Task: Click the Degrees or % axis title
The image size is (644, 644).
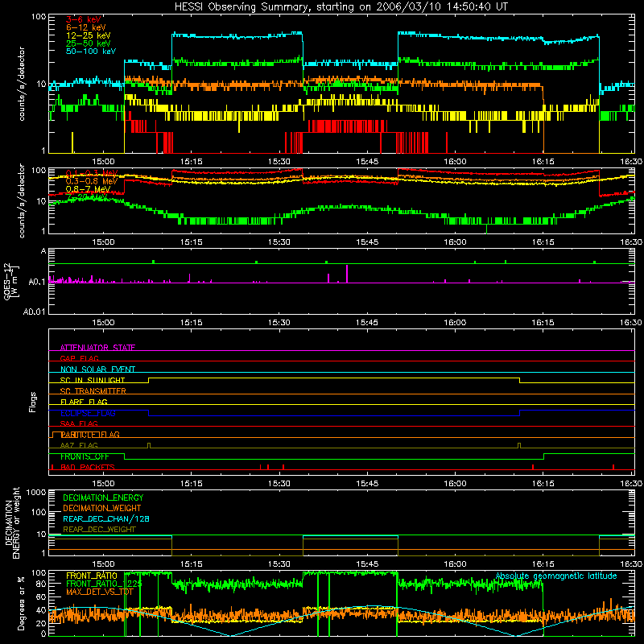Action: (x=22, y=603)
